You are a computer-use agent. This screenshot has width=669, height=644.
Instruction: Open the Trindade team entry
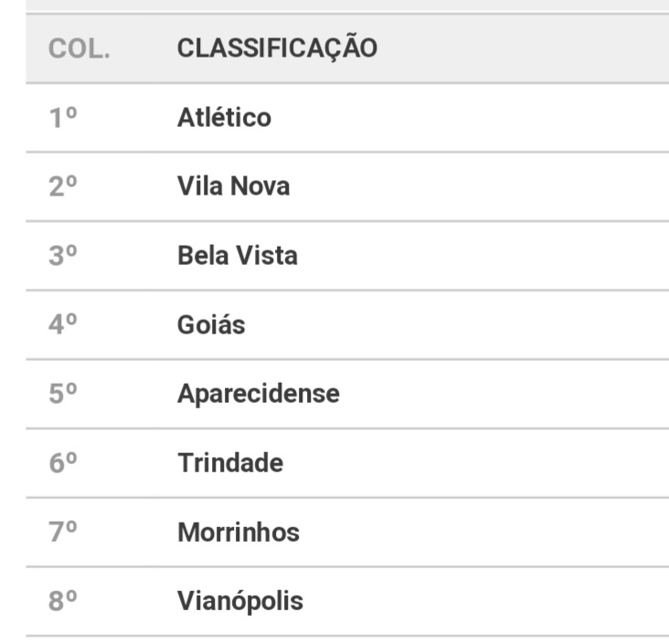(230, 463)
